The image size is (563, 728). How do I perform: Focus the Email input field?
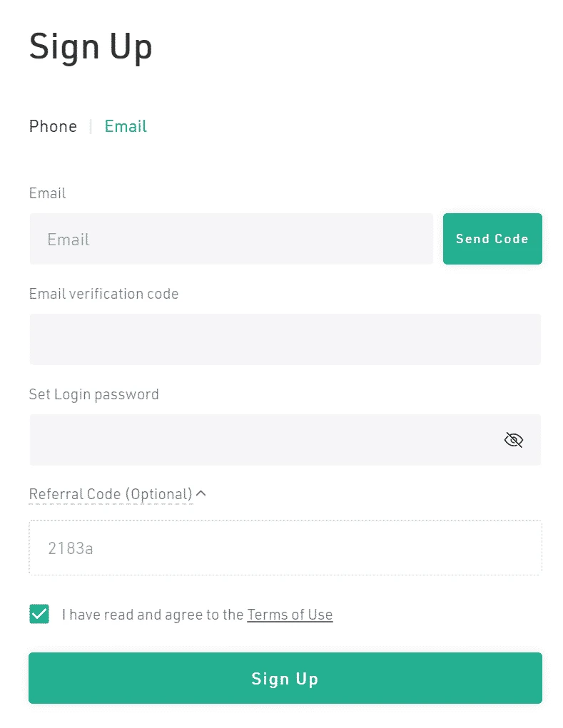(x=231, y=239)
